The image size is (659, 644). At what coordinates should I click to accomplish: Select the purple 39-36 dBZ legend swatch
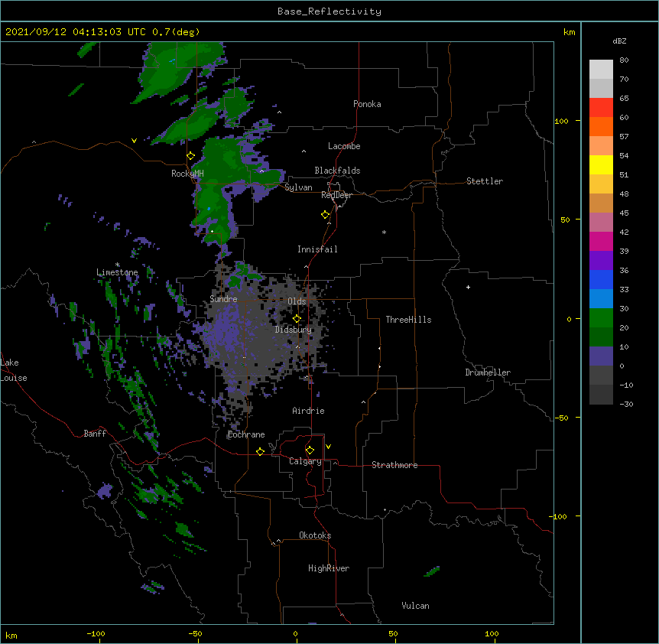pos(601,261)
